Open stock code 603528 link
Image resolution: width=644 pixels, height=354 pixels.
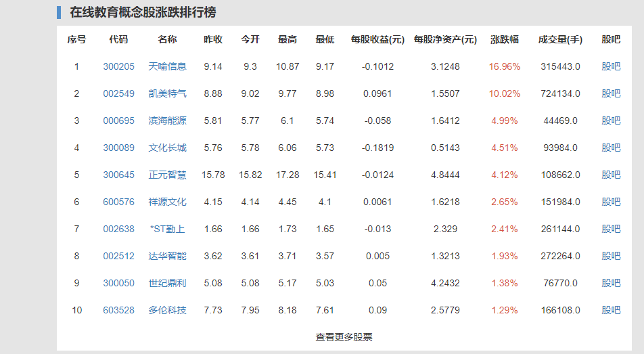click(118, 311)
